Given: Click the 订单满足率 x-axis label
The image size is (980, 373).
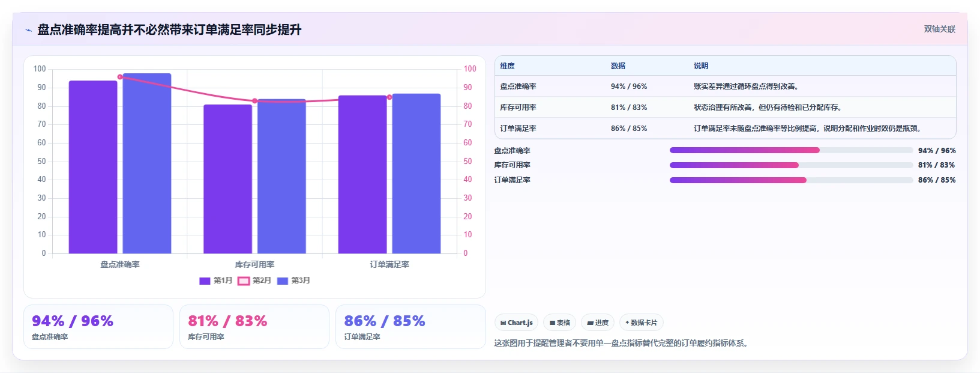Looking at the screenshot, I should [389, 264].
